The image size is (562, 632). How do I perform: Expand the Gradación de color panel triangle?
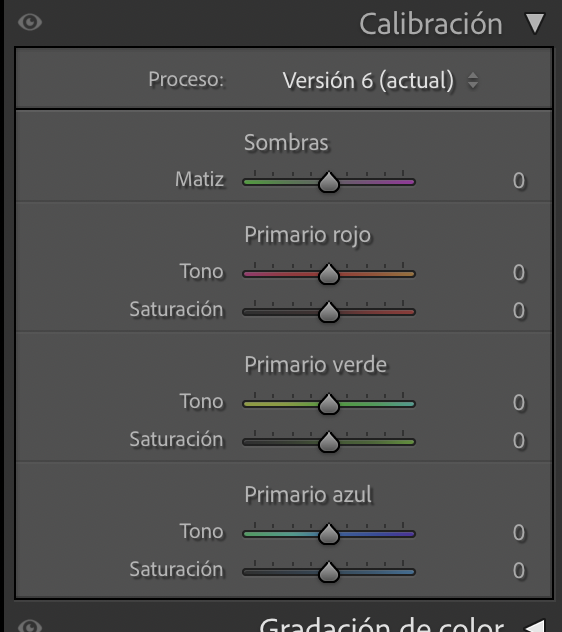click(x=536, y=626)
